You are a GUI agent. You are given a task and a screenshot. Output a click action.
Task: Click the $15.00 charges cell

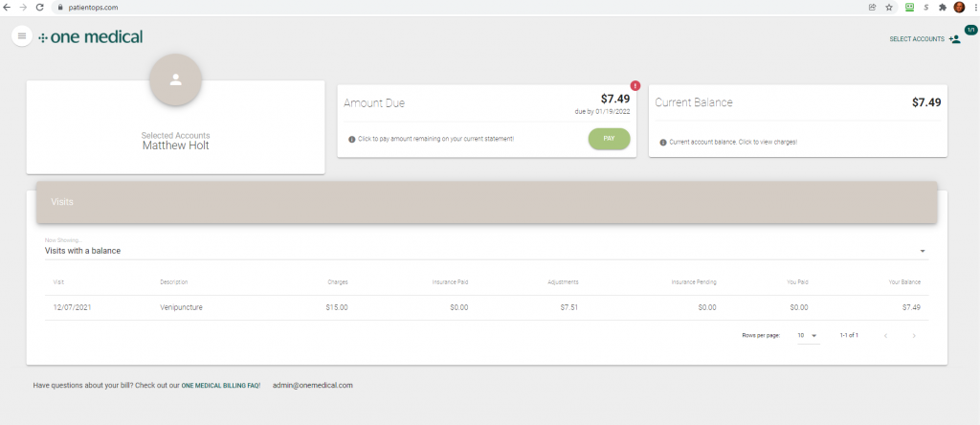337,307
